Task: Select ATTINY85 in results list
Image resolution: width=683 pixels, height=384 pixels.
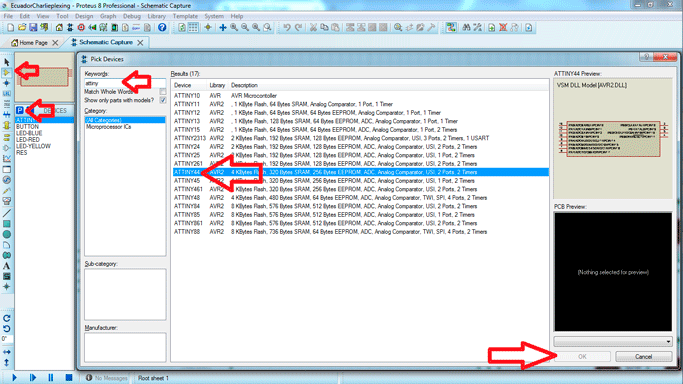Action: tap(360, 215)
